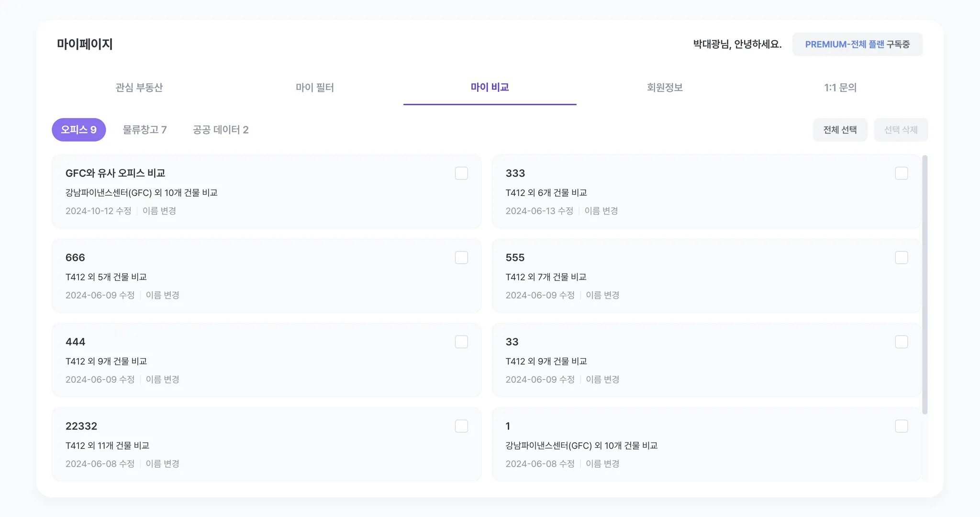Select the 444 comparison checkbox

[461, 342]
